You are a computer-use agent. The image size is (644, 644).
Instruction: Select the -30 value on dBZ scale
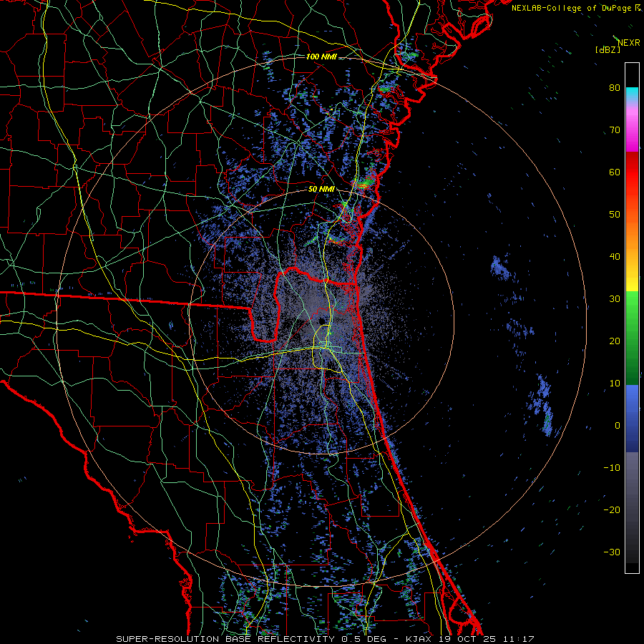612,552
